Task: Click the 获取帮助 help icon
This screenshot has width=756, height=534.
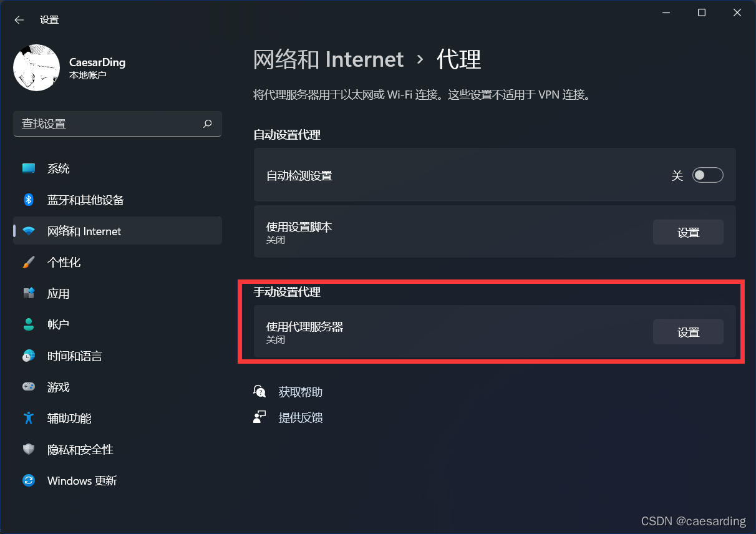Action: [x=259, y=391]
